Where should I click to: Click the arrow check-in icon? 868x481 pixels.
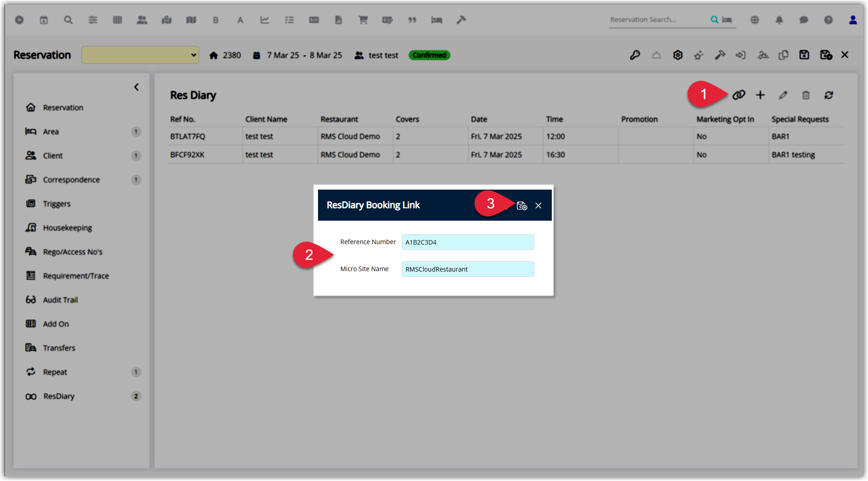click(741, 55)
